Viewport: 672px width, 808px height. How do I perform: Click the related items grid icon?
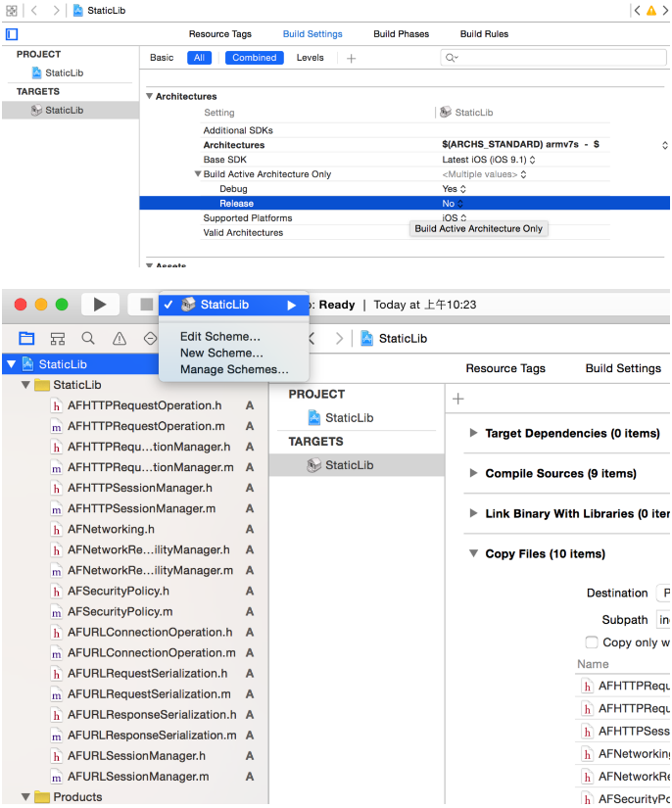pos(12,10)
